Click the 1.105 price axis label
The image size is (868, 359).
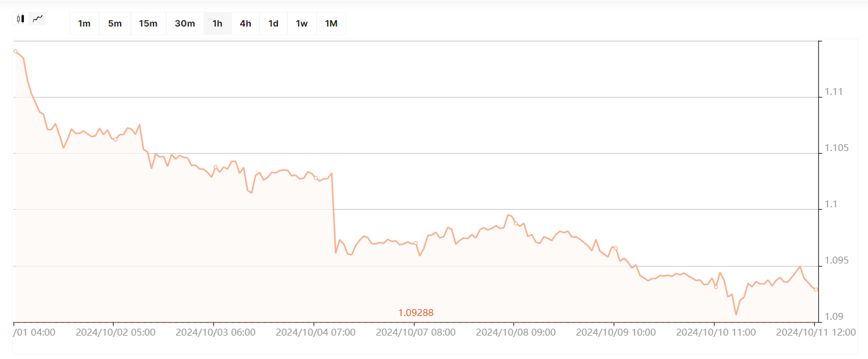pos(837,149)
